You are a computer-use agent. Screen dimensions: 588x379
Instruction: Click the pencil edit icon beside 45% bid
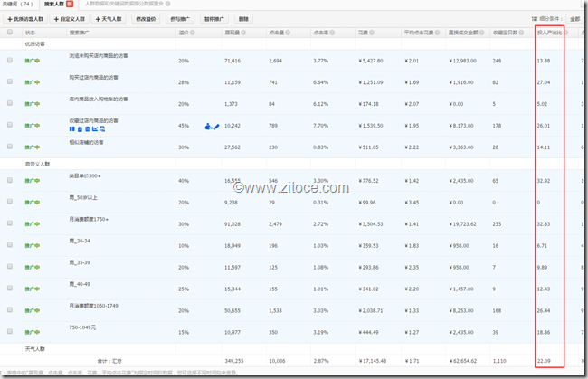[x=215, y=126]
